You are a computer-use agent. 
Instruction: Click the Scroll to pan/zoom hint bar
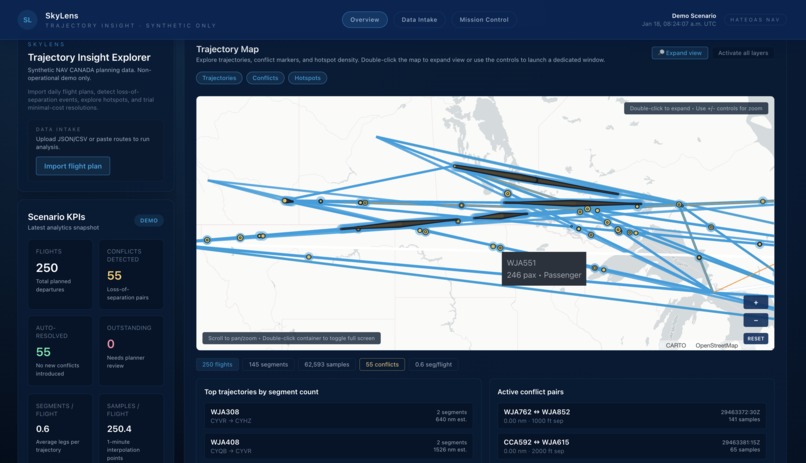[291, 338]
